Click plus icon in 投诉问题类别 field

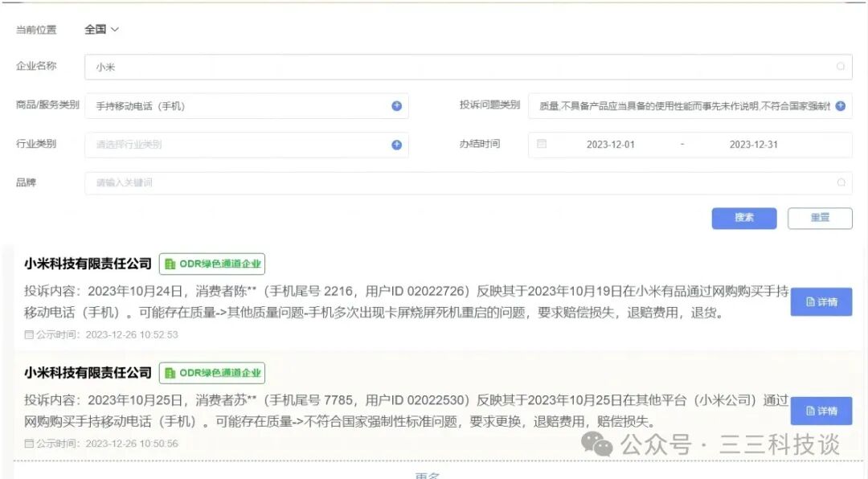click(x=841, y=106)
